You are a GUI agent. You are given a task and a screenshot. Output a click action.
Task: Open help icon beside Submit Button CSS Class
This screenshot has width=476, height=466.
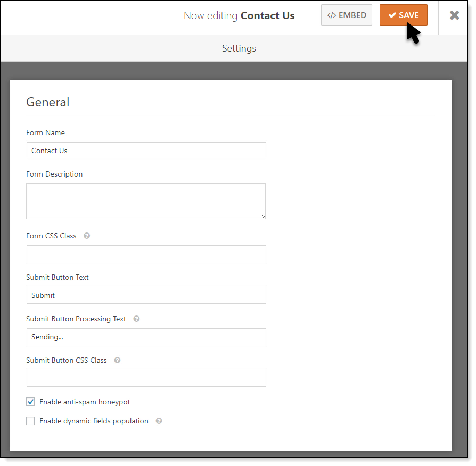point(117,360)
